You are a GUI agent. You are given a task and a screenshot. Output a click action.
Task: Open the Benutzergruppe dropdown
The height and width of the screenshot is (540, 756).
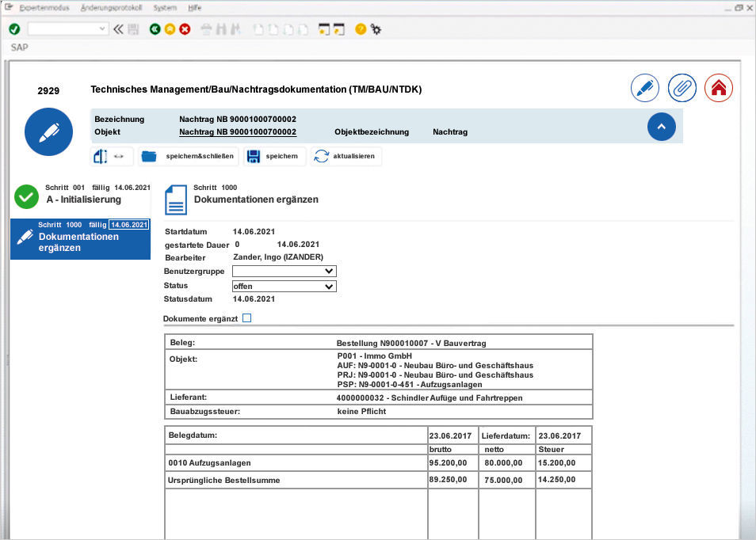330,271
